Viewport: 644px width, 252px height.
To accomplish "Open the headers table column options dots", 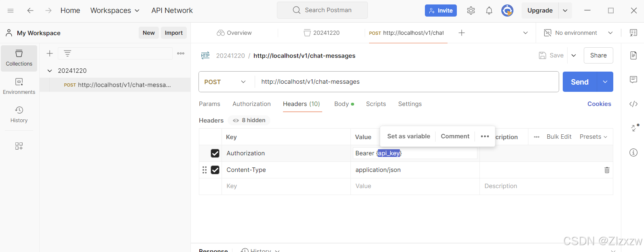I will 537,137.
